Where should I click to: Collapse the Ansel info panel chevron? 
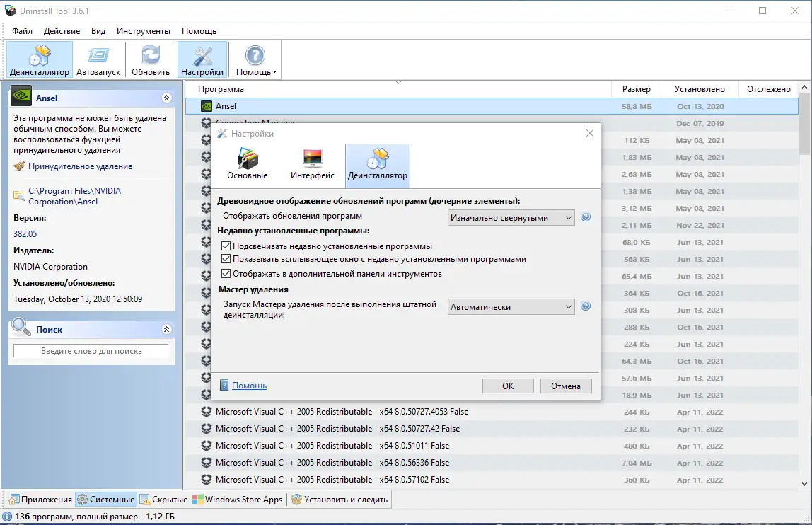(166, 98)
